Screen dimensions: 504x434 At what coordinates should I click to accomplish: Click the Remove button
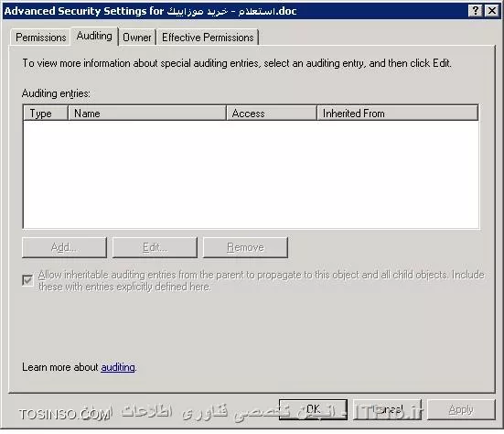[245, 247]
